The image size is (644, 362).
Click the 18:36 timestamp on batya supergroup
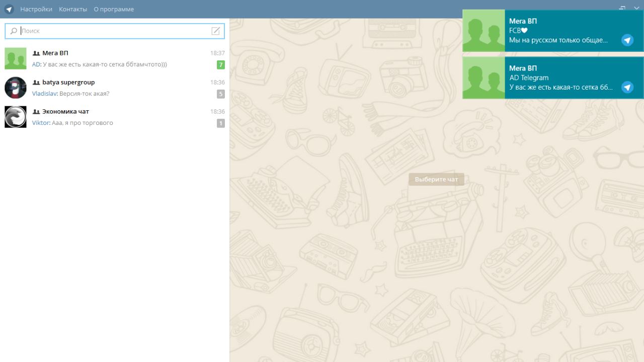pos(217,82)
